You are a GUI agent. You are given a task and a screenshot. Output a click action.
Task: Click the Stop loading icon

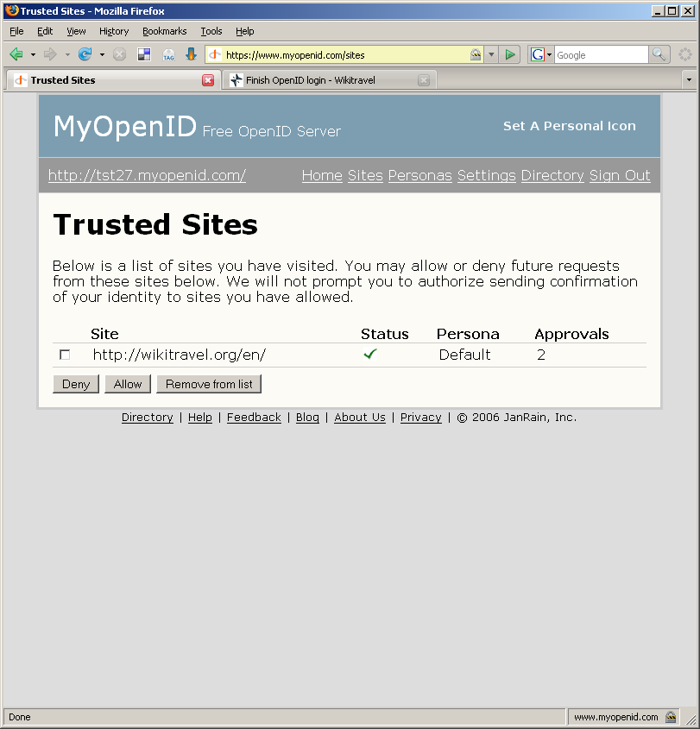119,54
